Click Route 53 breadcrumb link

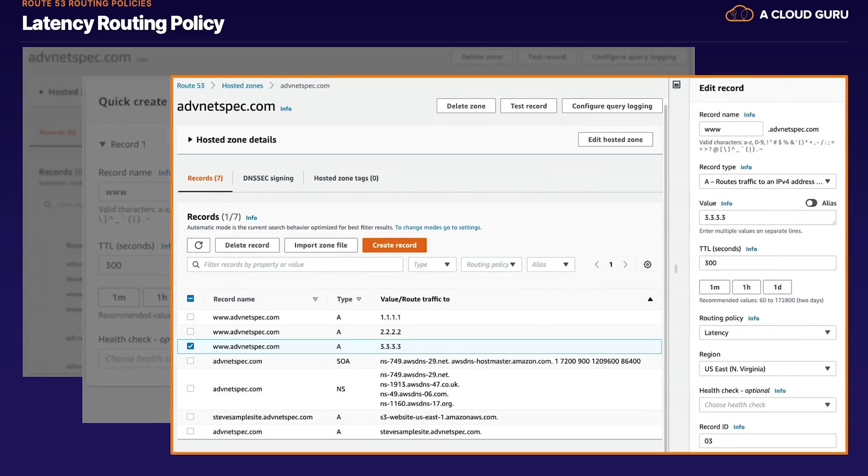click(x=190, y=86)
